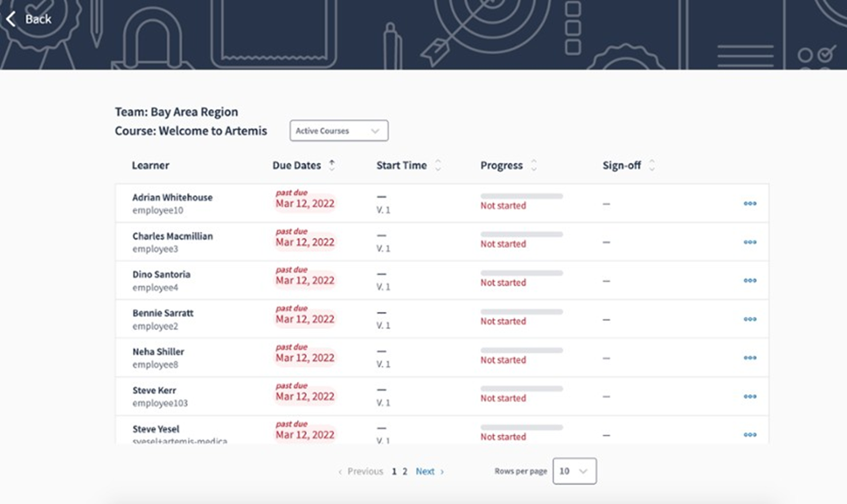Click the Next page link
The image size is (847, 504).
pyautogui.click(x=429, y=472)
